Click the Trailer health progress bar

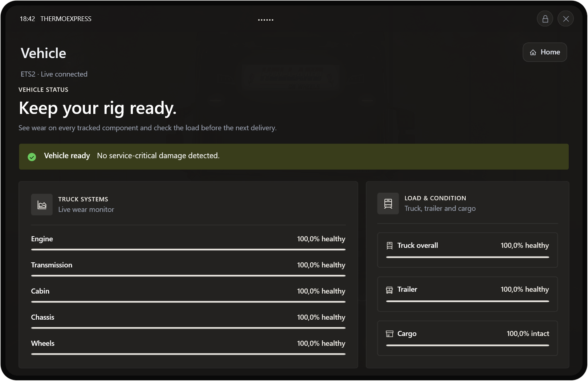467,301
